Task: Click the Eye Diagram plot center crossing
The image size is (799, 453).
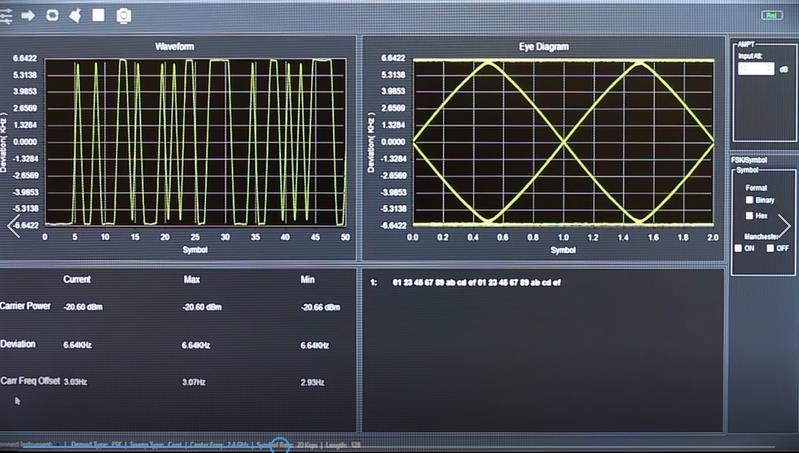Action: click(563, 142)
